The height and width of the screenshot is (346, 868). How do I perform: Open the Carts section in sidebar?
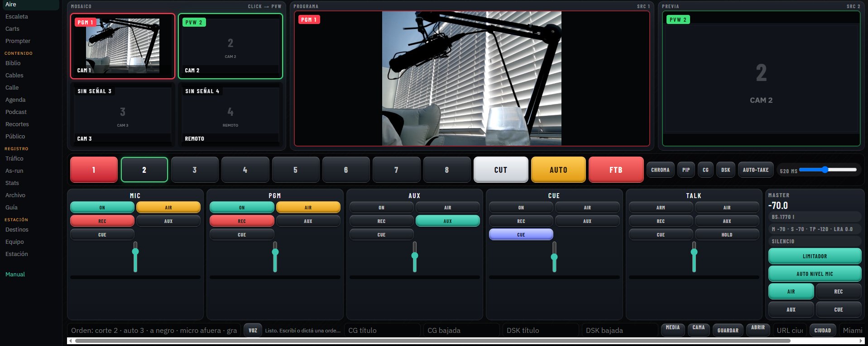pos(13,28)
